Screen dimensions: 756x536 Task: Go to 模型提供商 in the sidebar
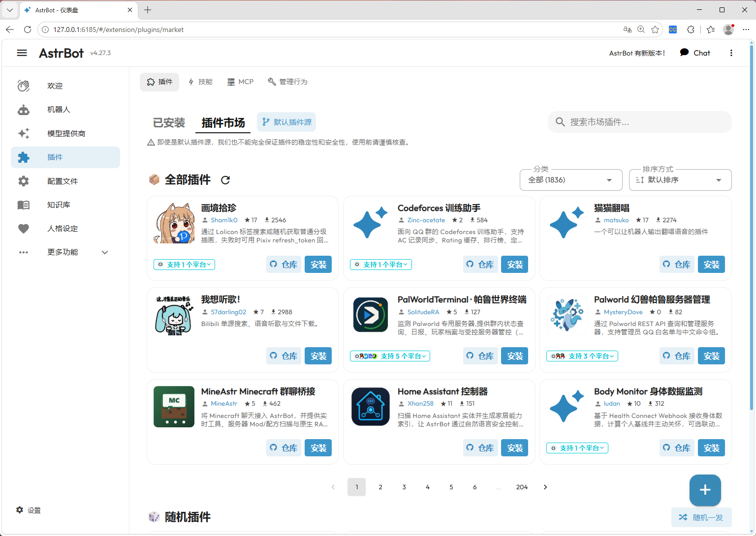(65, 134)
